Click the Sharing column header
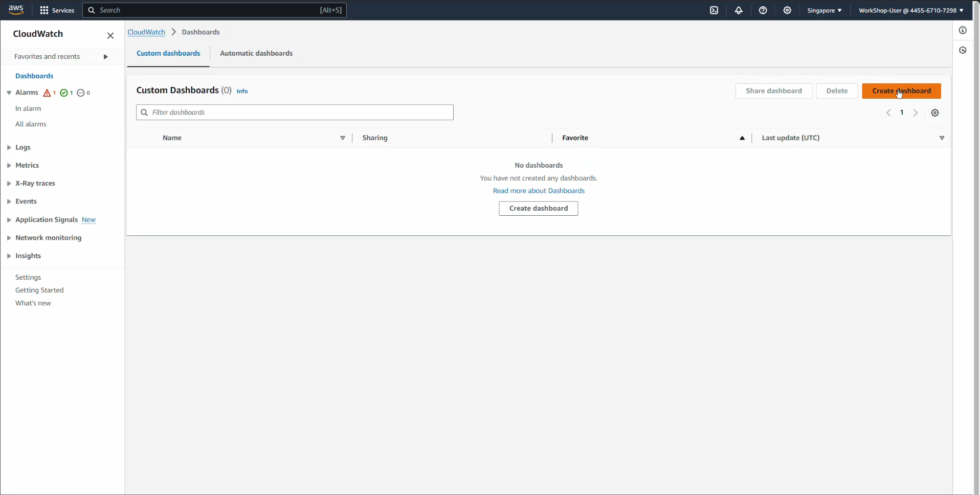980x495 pixels. (x=375, y=138)
